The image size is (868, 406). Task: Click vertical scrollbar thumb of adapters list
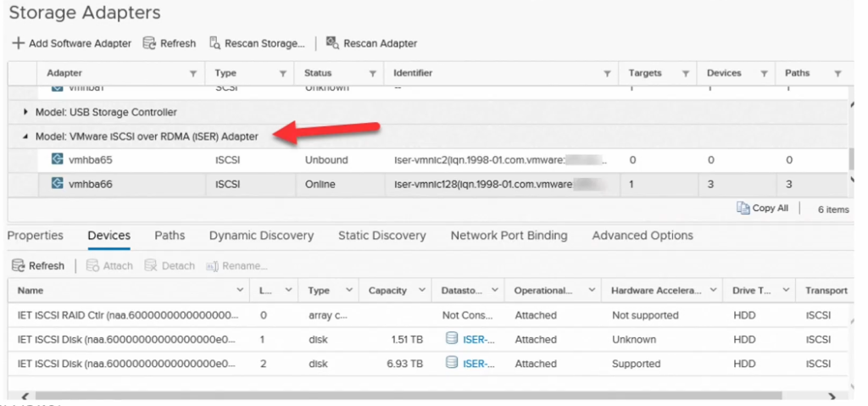[x=851, y=159]
